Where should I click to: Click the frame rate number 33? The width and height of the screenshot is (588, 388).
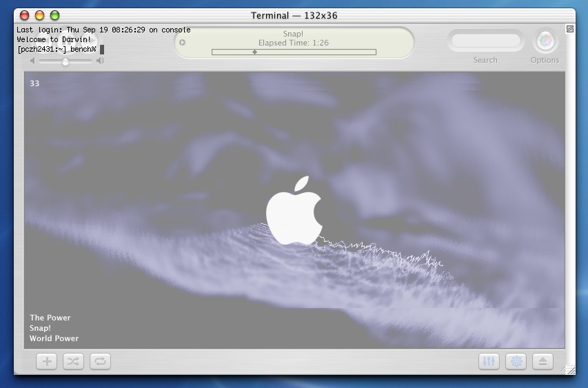pyautogui.click(x=34, y=83)
